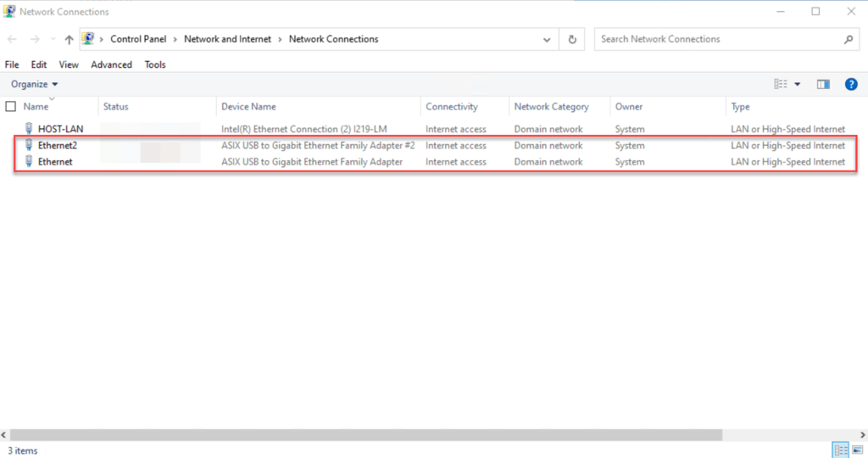Viewport: 868px width, 458px height.
Task: Open the Tools menu
Action: pyautogui.click(x=155, y=64)
